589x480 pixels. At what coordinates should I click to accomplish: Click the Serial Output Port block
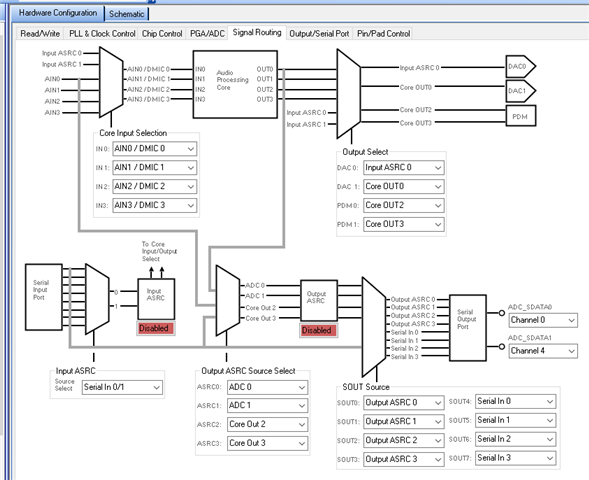468,328
